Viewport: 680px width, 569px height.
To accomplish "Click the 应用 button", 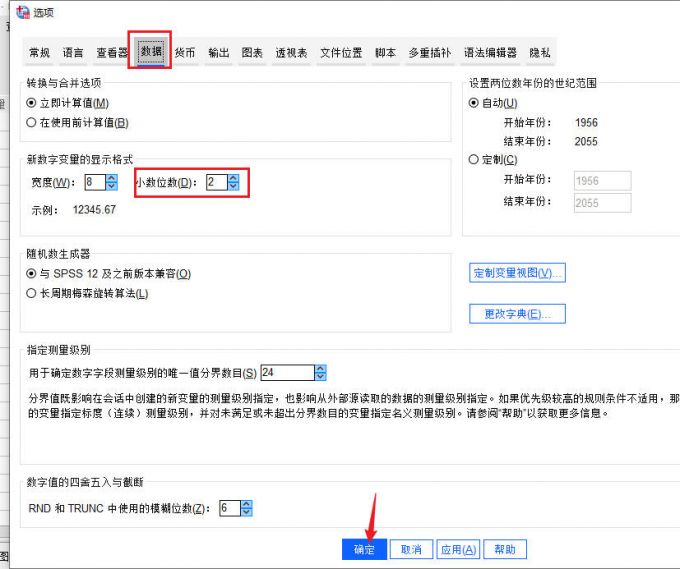I will pyautogui.click(x=458, y=549).
